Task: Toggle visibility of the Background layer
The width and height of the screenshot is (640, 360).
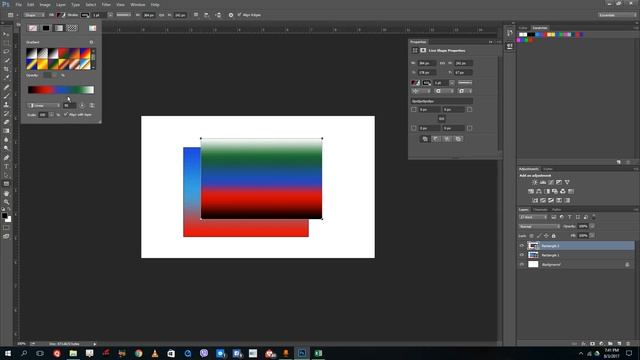Action: click(522, 264)
